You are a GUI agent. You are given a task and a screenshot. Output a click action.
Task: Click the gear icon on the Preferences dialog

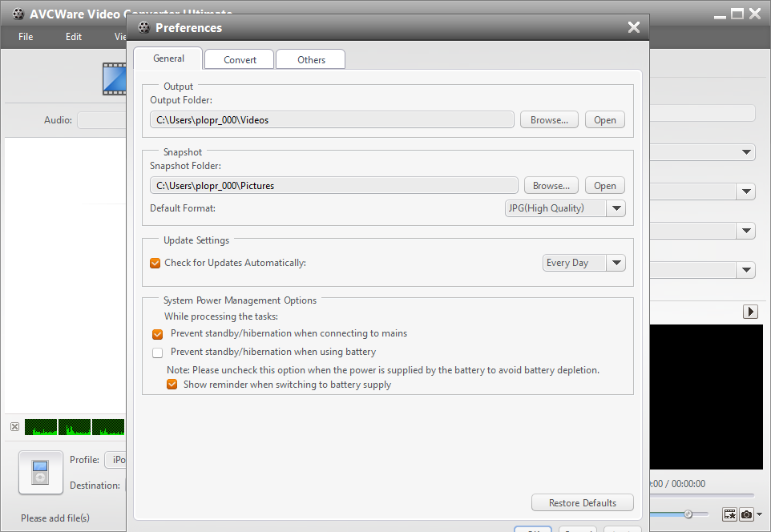pyautogui.click(x=143, y=27)
